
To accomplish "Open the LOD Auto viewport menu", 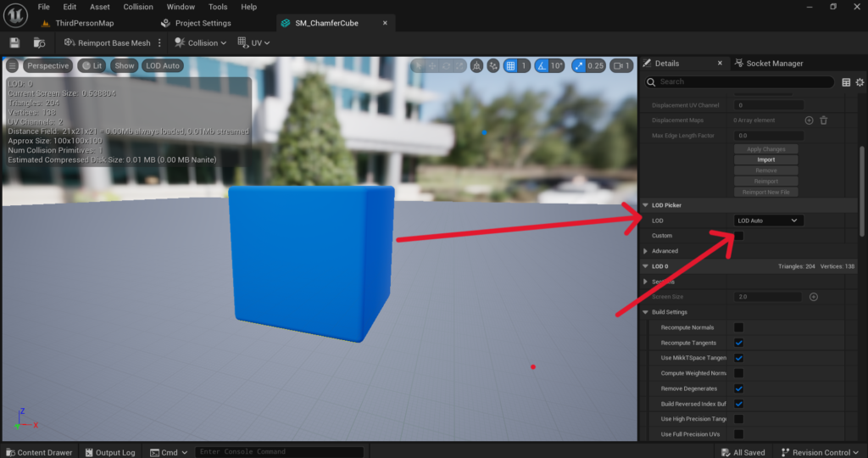I will click(x=163, y=65).
